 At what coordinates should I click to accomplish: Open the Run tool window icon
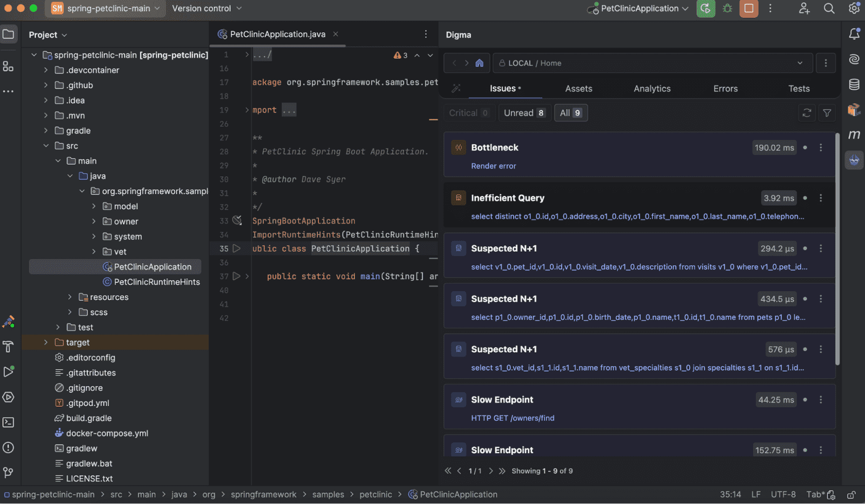point(9,372)
